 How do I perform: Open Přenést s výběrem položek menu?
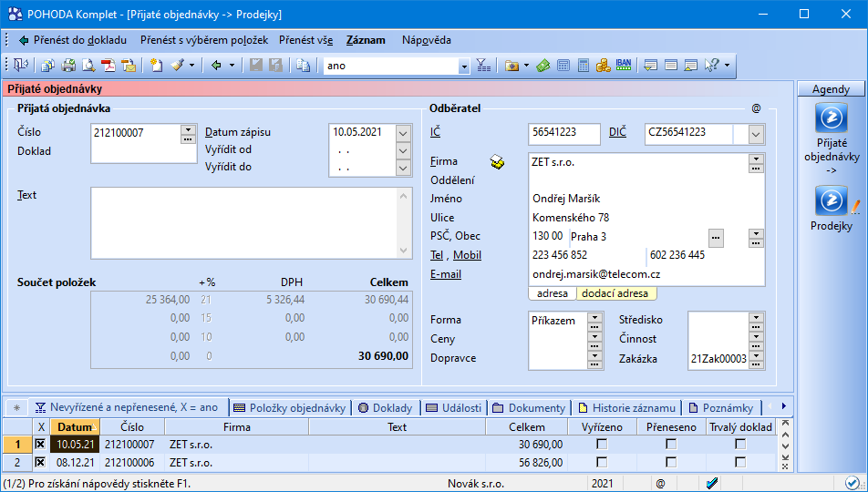pyautogui.click(x=204, y=40)
